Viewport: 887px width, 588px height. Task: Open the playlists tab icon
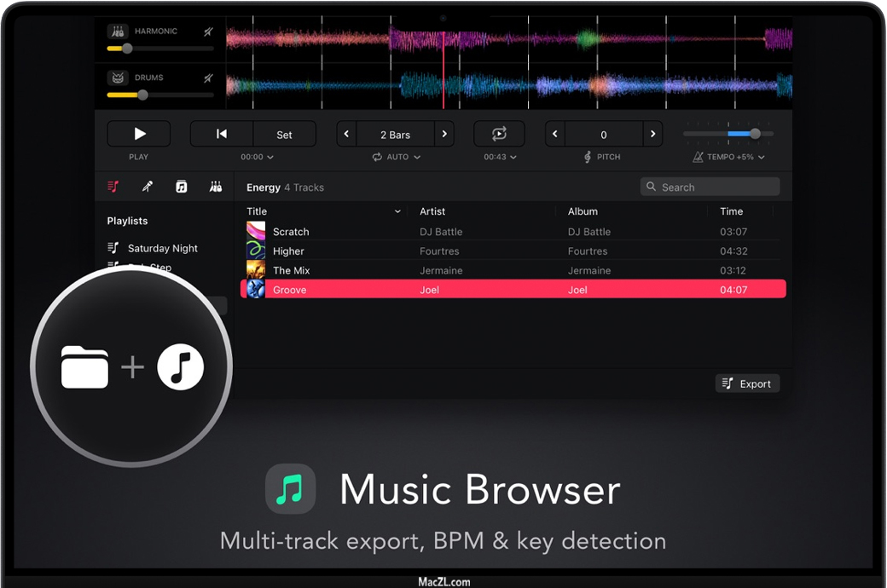pyautogui.click(x=113, y=187)
